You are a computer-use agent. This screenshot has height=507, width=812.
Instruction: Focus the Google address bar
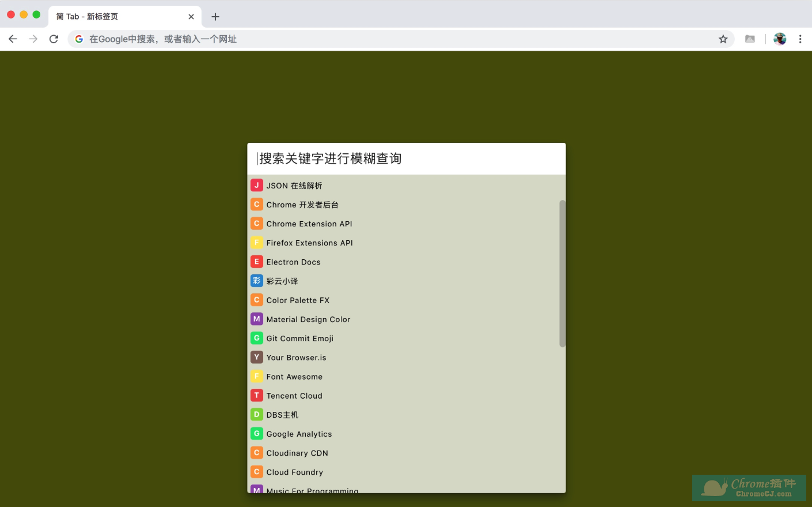point(400,39)
